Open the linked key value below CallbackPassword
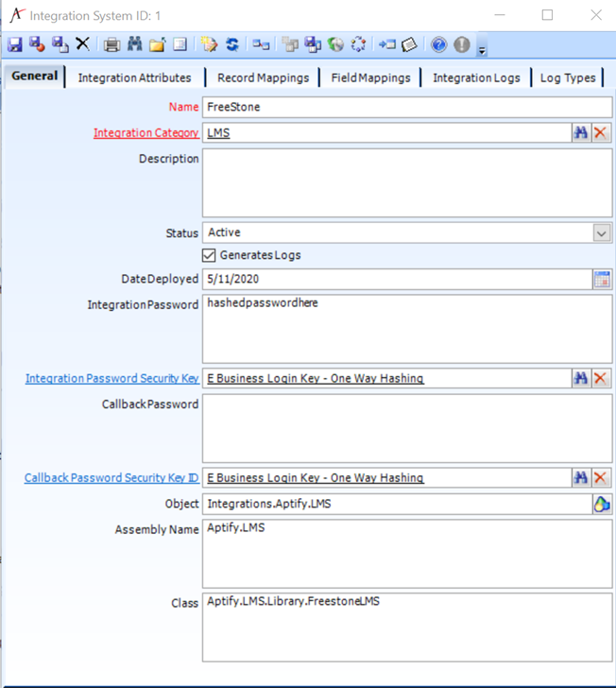The image size is (616, 688). pos(316,478)
